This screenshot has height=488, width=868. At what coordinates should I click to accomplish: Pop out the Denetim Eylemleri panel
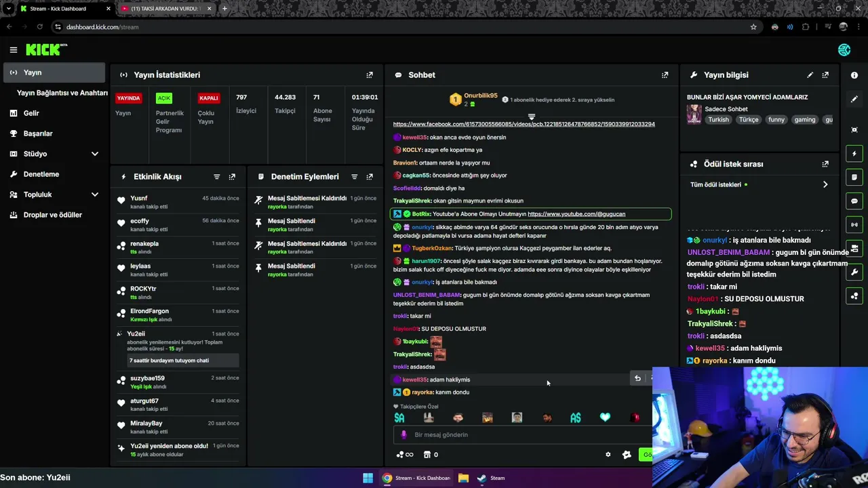[370, 177]
